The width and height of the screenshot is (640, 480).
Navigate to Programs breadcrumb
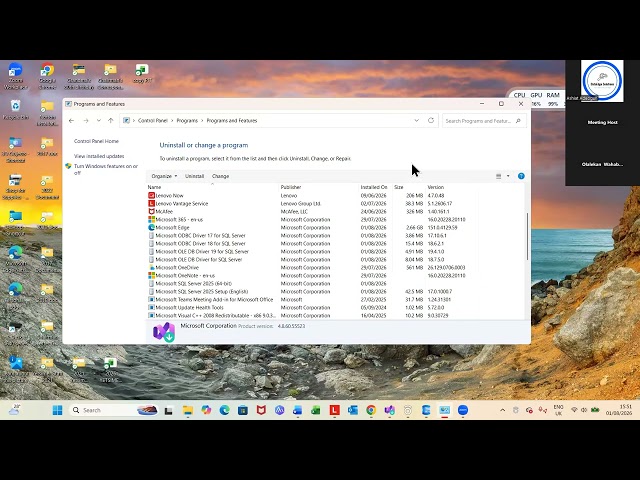(187, 120)
